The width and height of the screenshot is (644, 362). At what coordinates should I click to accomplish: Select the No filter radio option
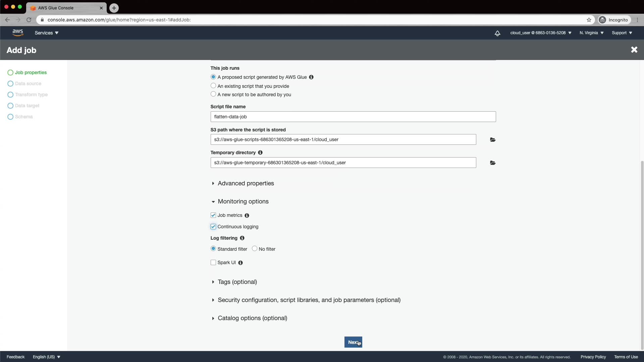click(255, 249)
